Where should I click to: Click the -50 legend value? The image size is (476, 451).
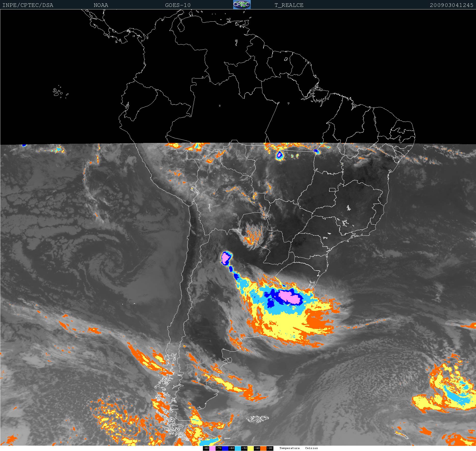click(x=244, y=448)
